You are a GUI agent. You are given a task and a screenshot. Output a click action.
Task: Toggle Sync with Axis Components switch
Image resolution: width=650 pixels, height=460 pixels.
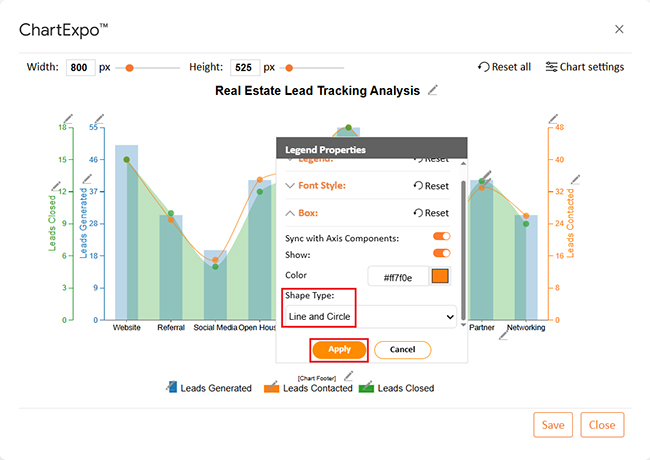pos(440,237)
